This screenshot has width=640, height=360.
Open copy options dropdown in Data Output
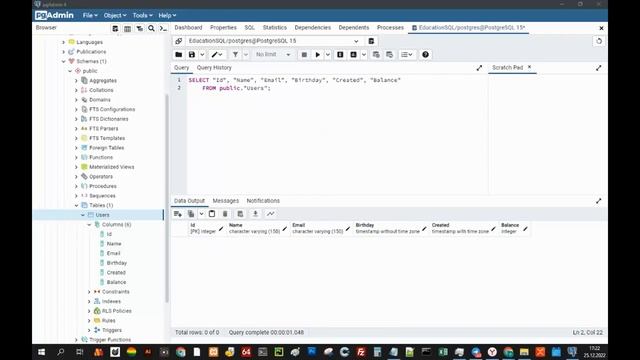(201, 214)
